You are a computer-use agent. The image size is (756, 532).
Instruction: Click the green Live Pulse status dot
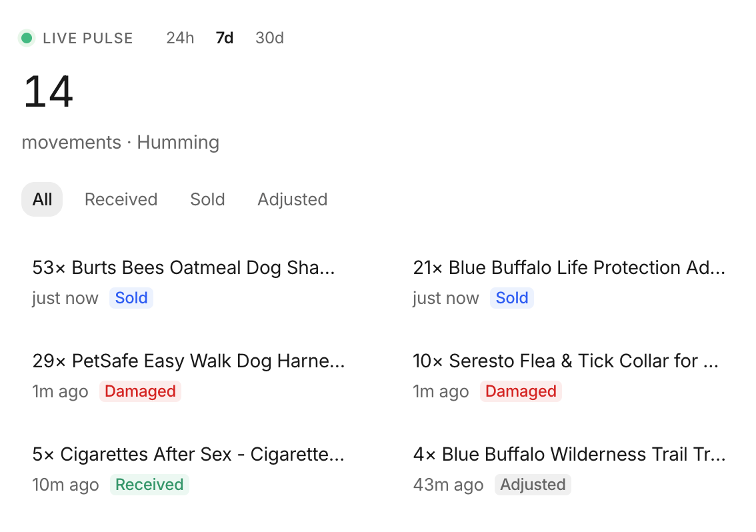[27, 38]
